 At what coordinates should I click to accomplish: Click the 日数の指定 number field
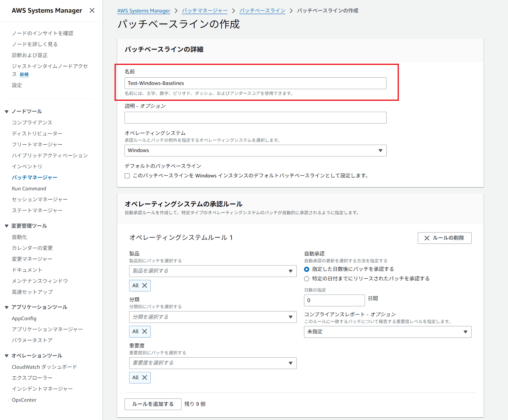pos(334,300)
